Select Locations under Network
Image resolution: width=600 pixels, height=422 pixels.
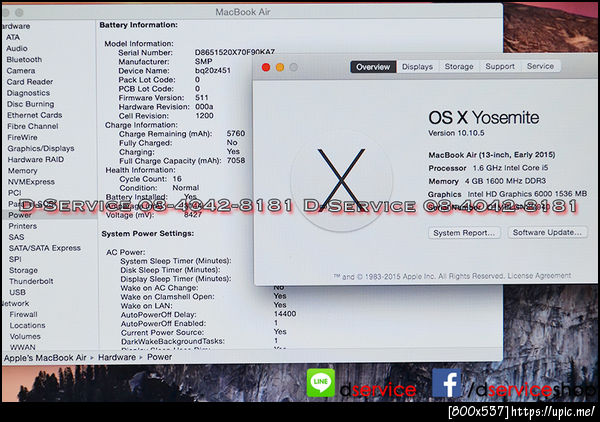pyautogui.click(x=27, y=326)
